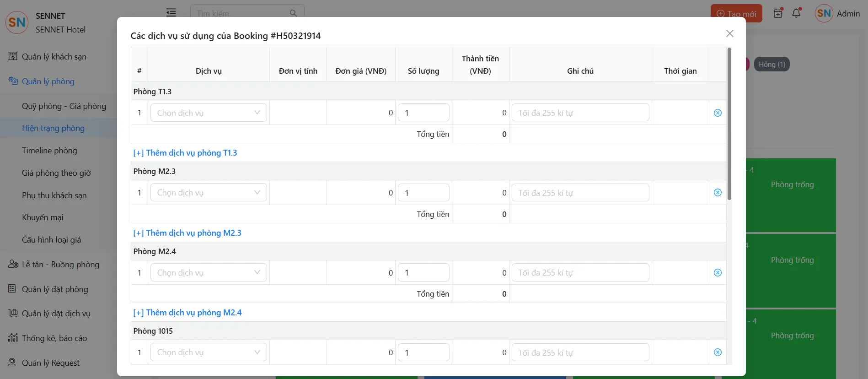Open Thống kê, báo cáo section

click(x=54, y=338)
